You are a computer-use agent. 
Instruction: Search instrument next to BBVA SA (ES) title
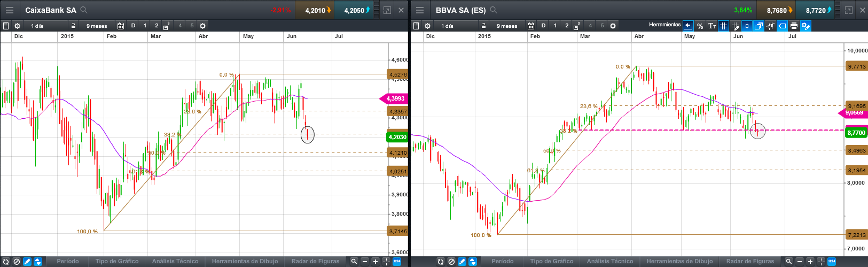[x=494, y=10]
